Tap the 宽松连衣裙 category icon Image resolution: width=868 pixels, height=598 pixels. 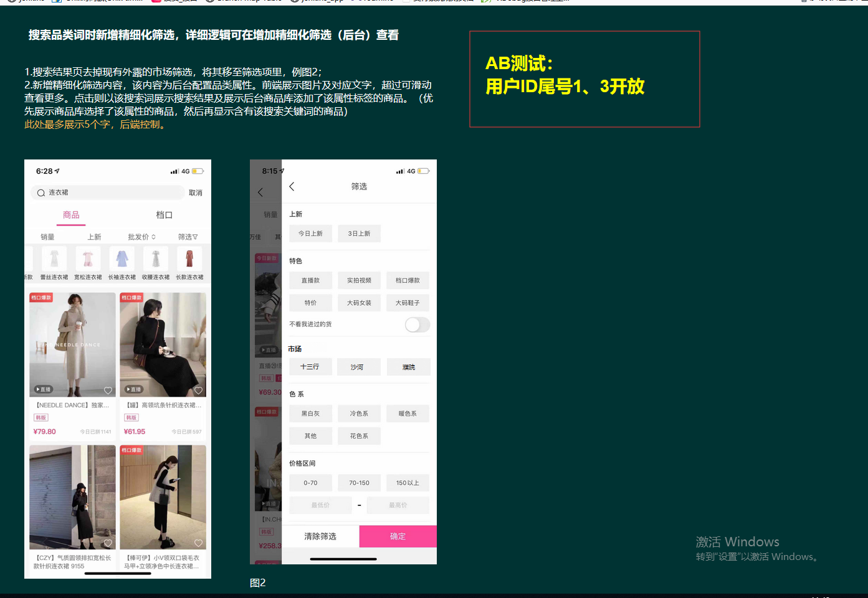88,259
